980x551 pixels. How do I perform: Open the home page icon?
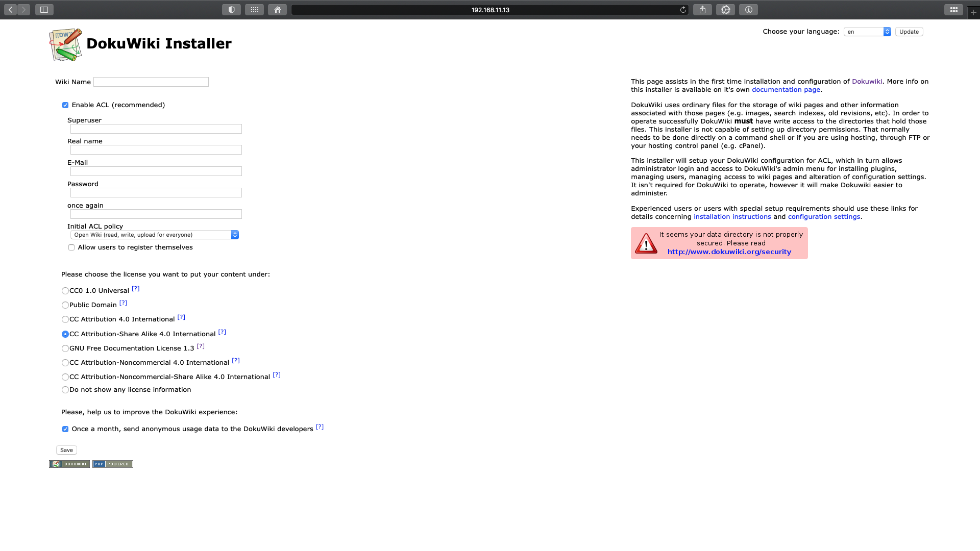click(277, 10)
